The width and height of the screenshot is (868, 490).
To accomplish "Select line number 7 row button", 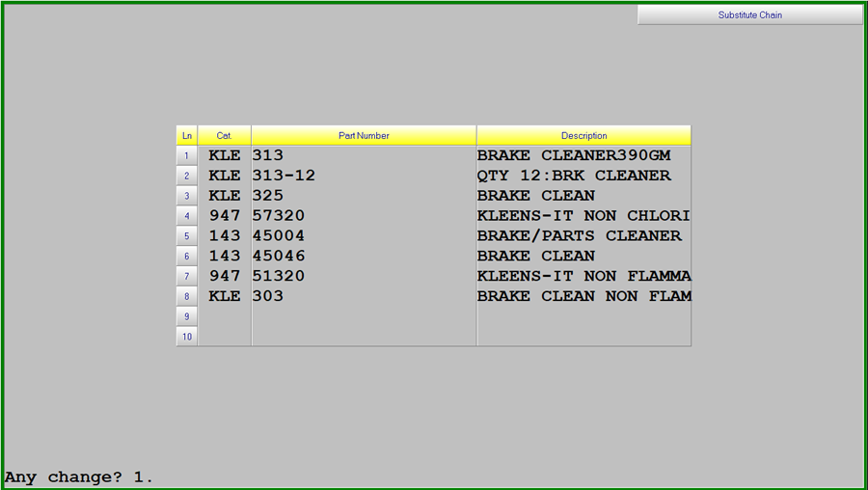I will click(186, 276).
